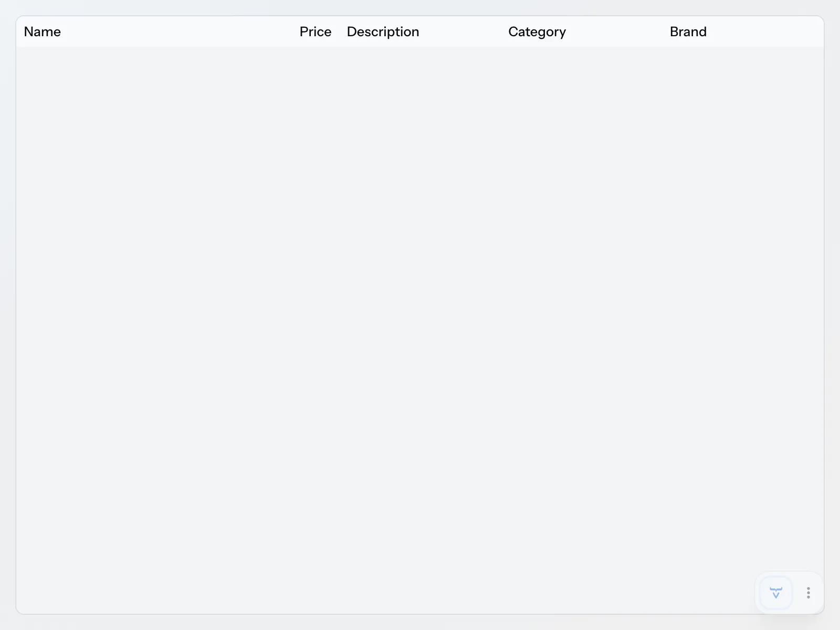This screenshot has height=630, width=840.
Task: Open the Vaadin dev tools icon
Action: click(776, 593)
